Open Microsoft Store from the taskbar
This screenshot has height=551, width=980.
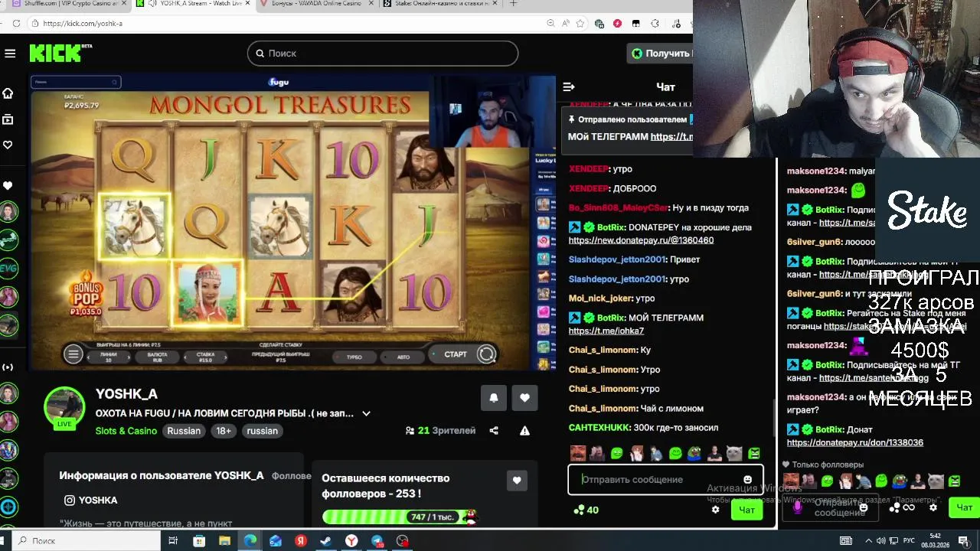point(199,541)
